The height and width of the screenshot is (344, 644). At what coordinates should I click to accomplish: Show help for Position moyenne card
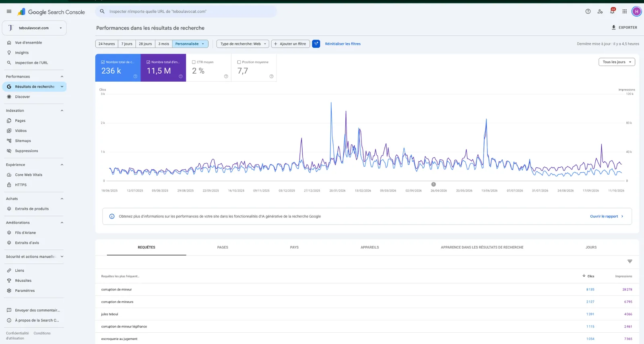point(271,76)
